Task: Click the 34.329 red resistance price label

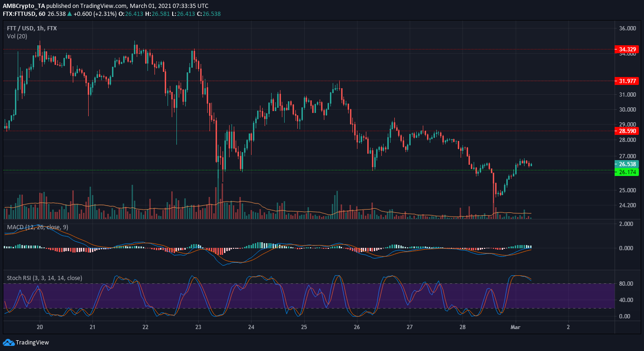Action: (626, 49)
